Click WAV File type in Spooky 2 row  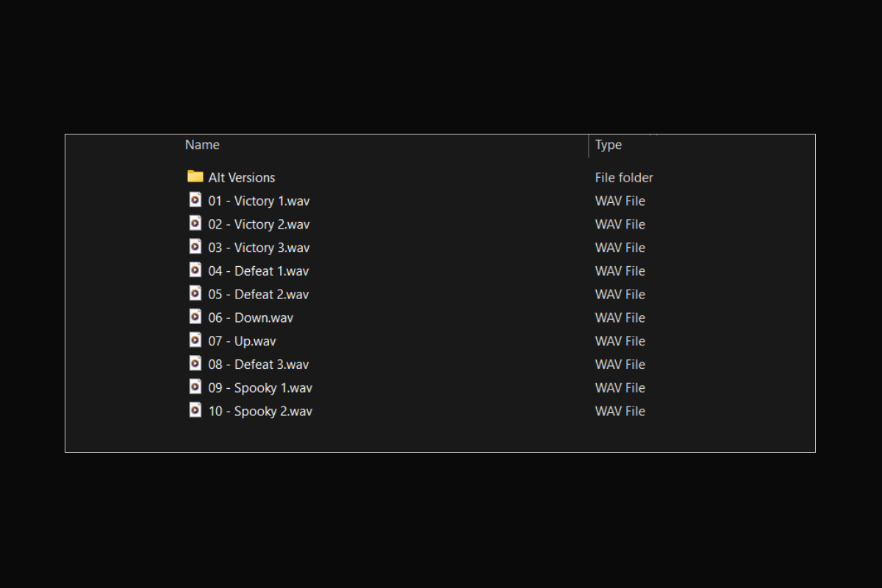click(x=620, y=412)
